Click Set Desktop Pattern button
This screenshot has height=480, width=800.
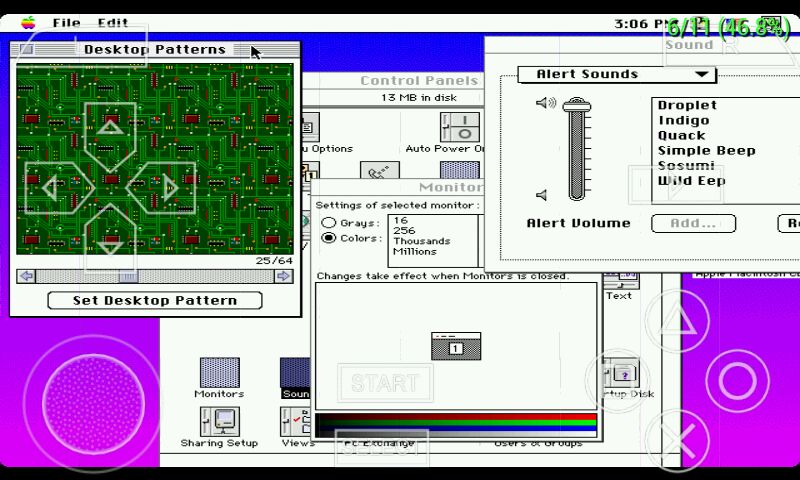pos(155,300)
